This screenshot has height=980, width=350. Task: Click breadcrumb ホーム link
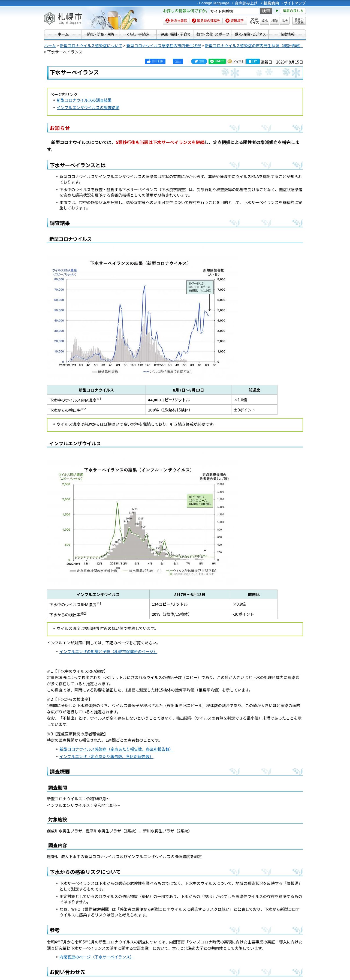click(x=50, y=46)
